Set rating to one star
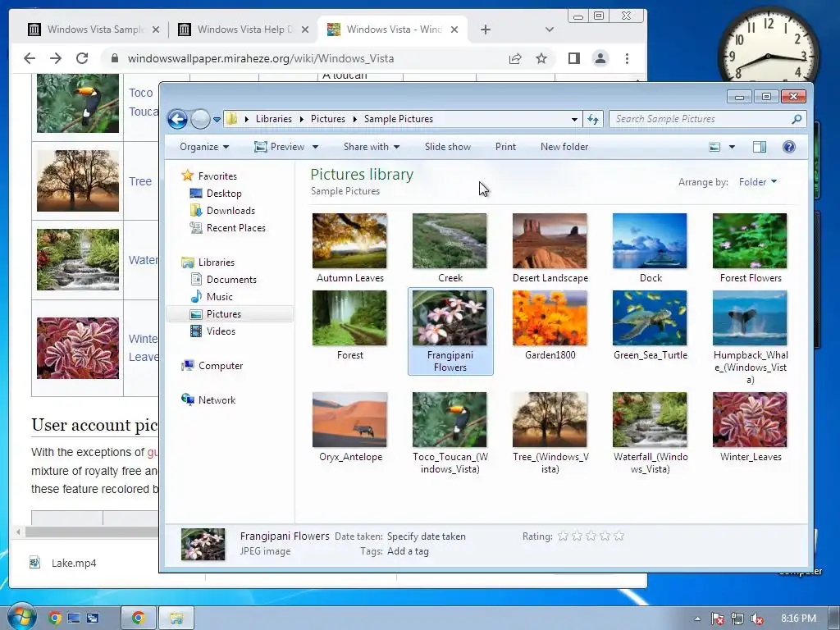This screenshot has height=630, width=840. pos(563,536)
